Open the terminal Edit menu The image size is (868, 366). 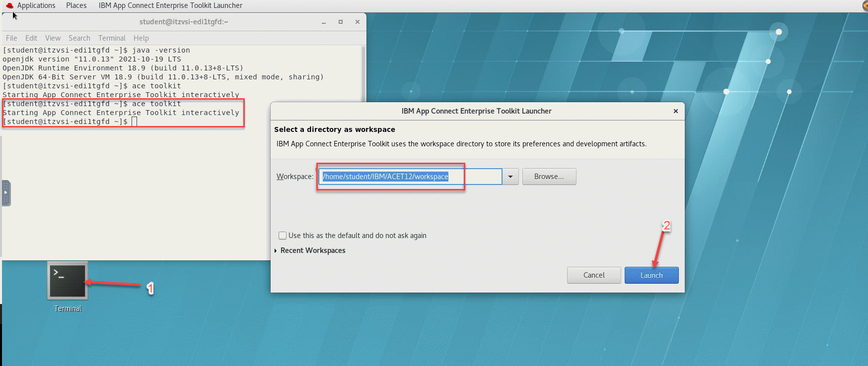[x=31, y=38]
